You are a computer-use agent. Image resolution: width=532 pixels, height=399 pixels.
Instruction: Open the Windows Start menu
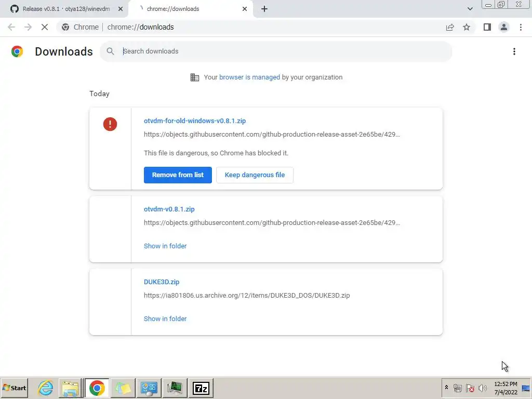pyautogui.click(x=15, y=388)
